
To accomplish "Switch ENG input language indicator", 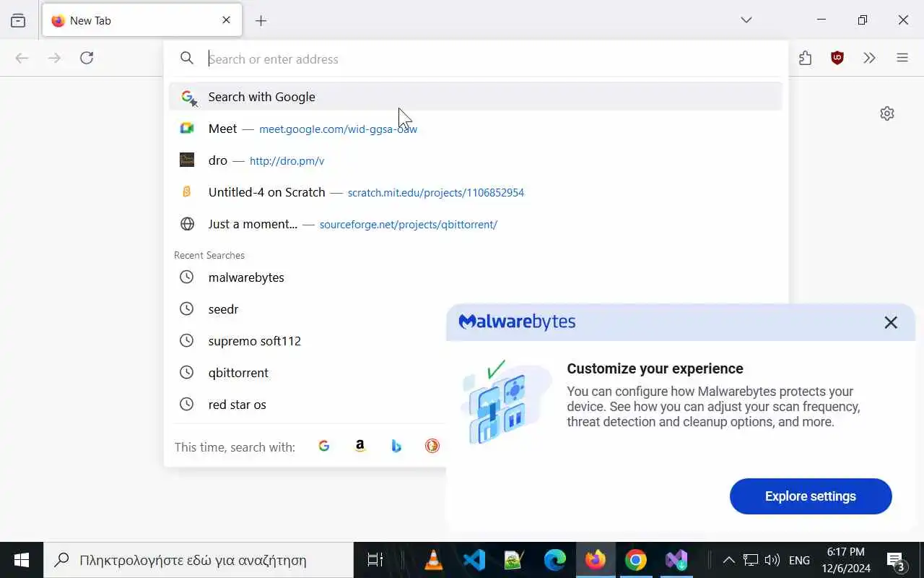I will click(799, 560).
